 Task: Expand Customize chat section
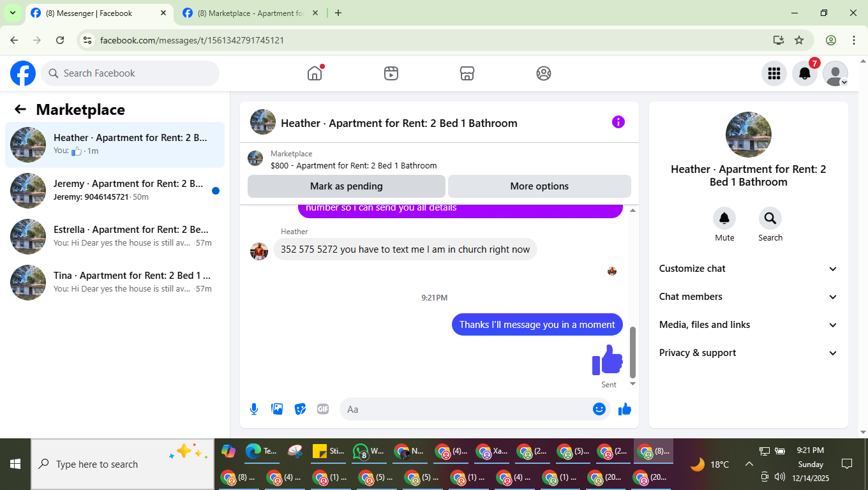pyautogui.click(x=748, y=269)
